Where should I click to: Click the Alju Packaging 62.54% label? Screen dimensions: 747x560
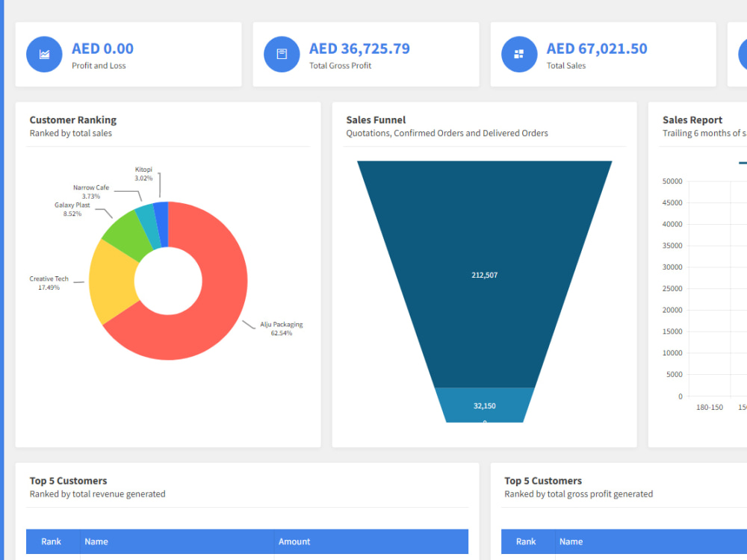coord(281,329)
